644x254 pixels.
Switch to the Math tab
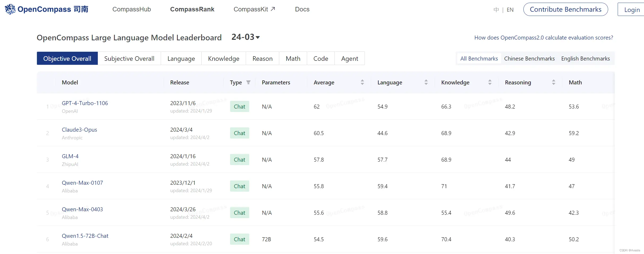point(293,58)
